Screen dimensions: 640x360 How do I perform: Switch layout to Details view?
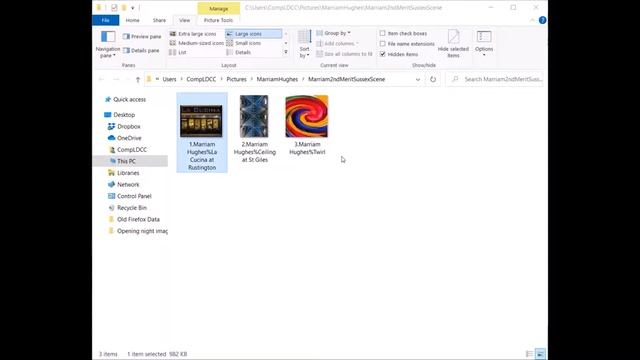pyautogui.click(x=239, y=53)
